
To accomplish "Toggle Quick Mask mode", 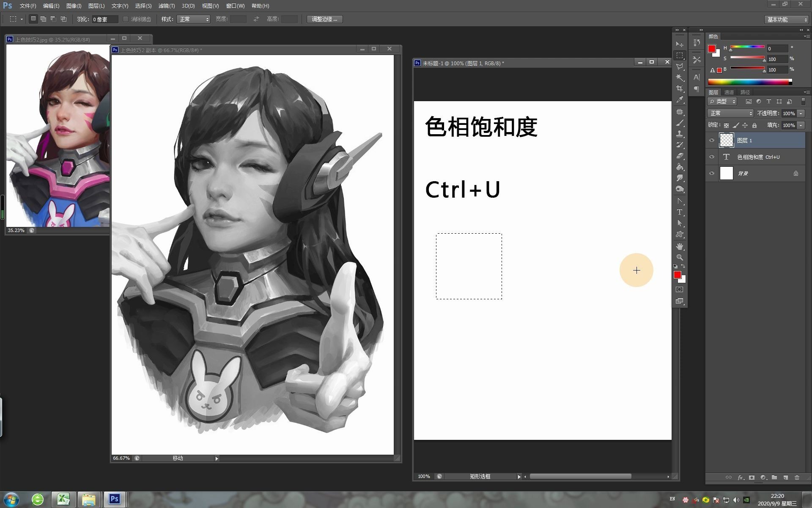I will (680, 290).
